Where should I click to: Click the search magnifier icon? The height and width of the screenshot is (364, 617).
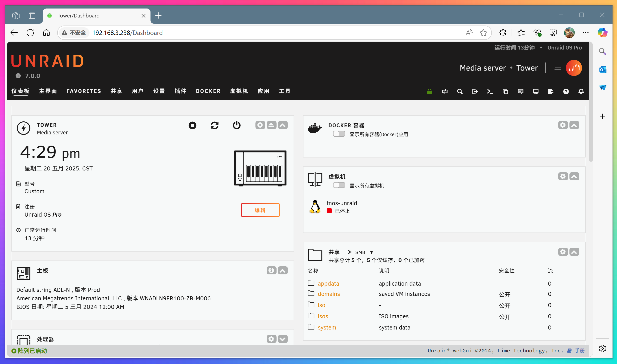point(460,91)
